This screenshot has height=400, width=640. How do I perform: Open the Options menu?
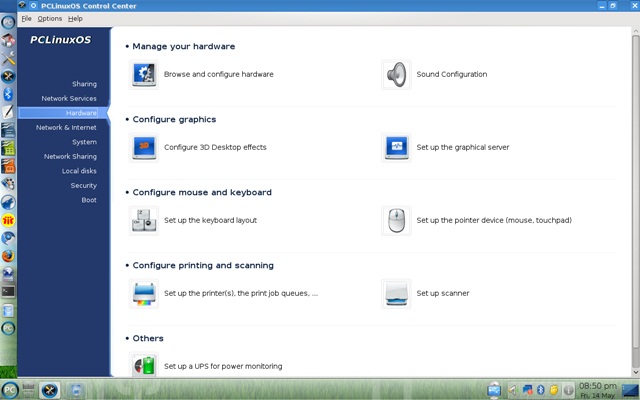click(50, 18)
